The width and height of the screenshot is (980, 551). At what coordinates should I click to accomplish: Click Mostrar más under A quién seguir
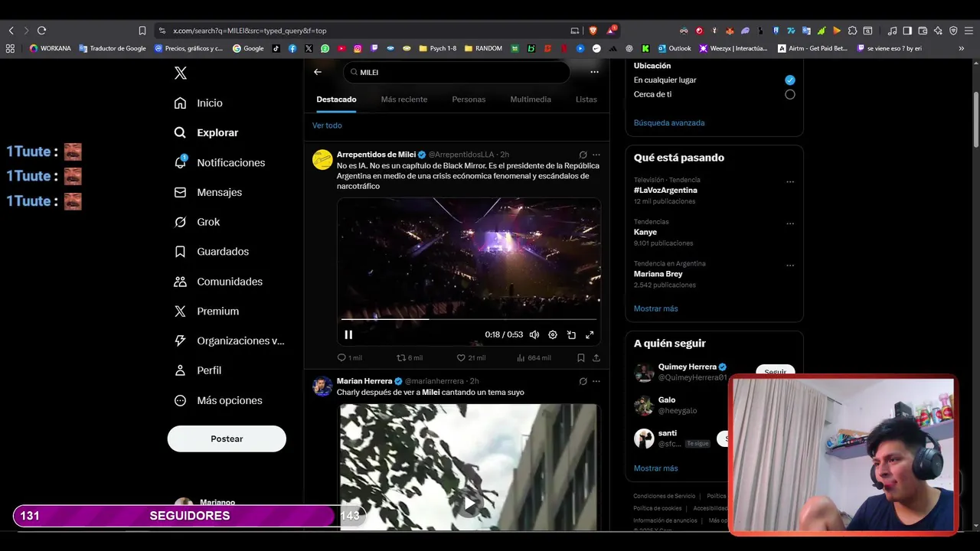click(656, 468)
